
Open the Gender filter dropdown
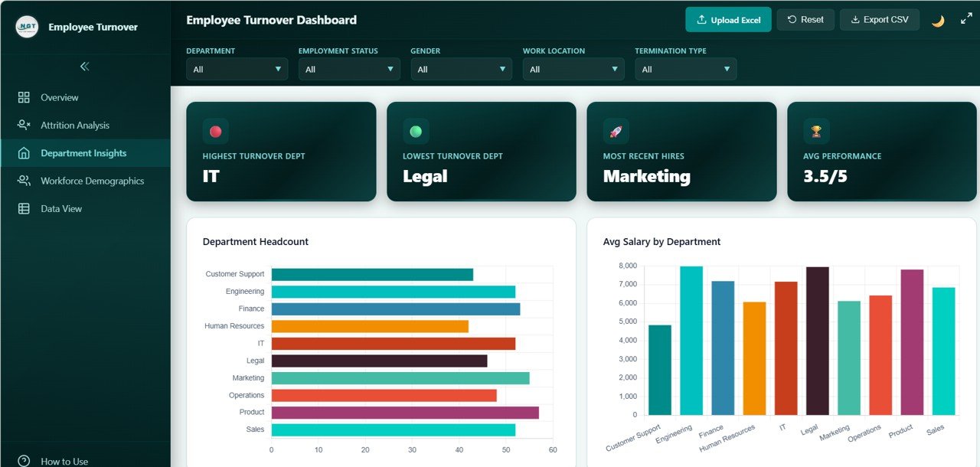coord(461,68)
